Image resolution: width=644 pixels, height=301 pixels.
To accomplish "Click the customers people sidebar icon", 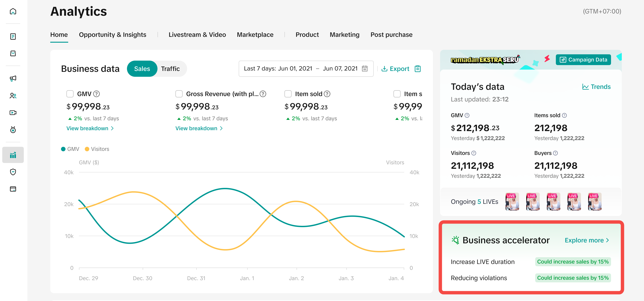I will 13,96.
